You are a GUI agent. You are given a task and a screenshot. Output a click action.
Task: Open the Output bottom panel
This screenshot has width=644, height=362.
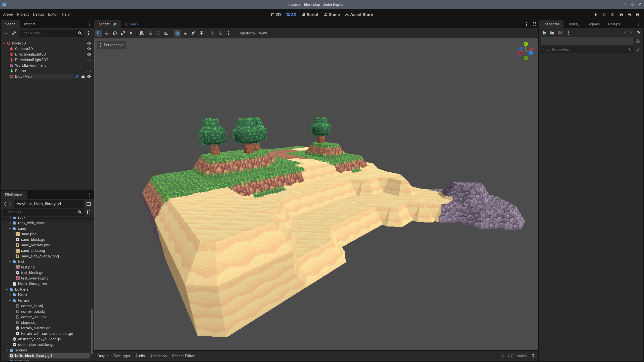pos(103,356)
